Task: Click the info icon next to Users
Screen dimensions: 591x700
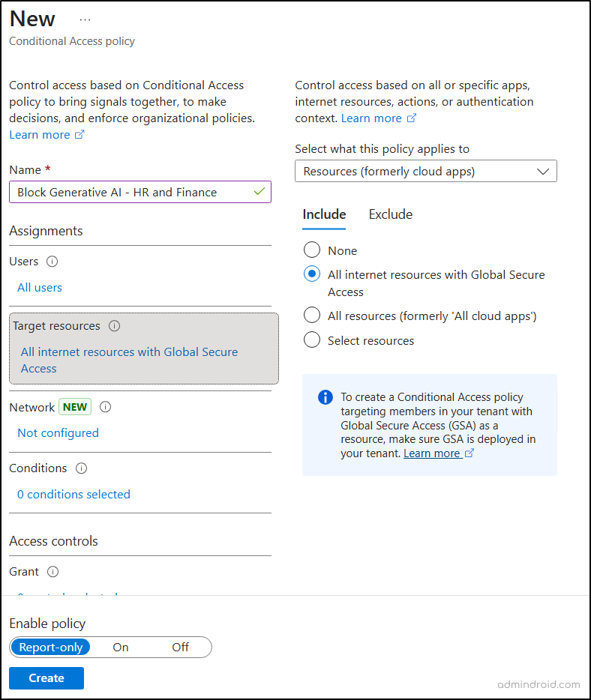Action: (52, 262)
